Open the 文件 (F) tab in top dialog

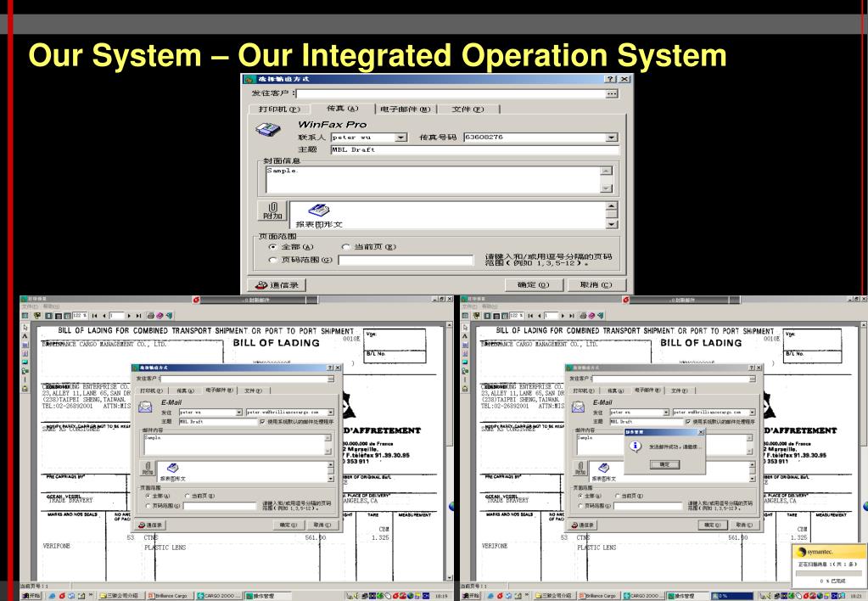[x=468, y=110]
